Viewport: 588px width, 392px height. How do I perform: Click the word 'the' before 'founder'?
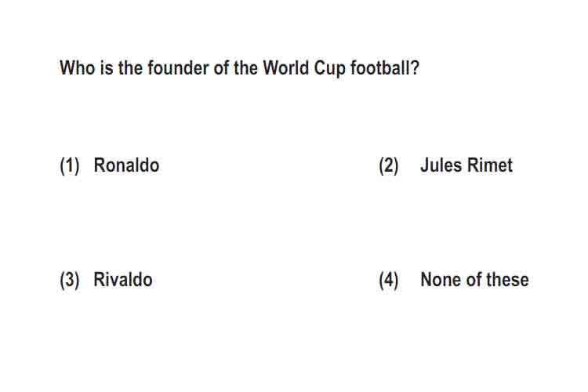pyautogui.click(x=130, y=68)
